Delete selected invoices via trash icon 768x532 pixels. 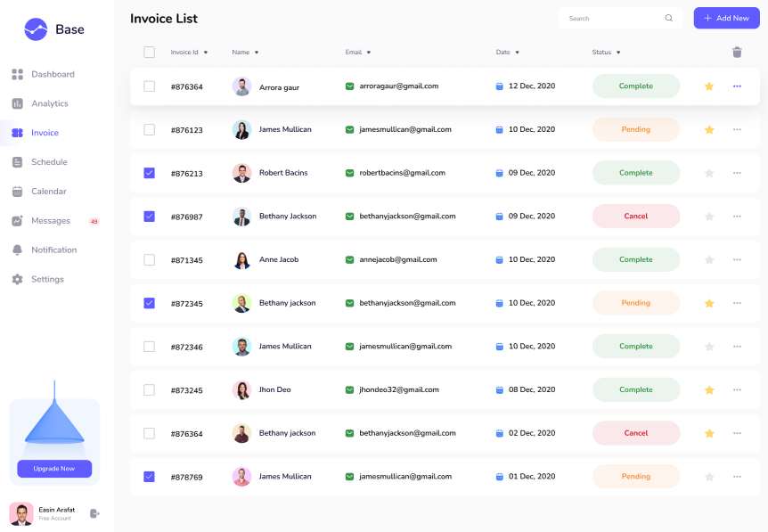pos(737,52)
